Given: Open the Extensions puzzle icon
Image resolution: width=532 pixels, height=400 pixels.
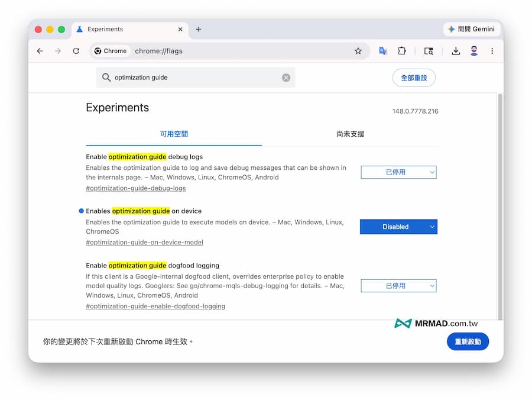Looking at the screenshot, I should click(x=402, y=51).
